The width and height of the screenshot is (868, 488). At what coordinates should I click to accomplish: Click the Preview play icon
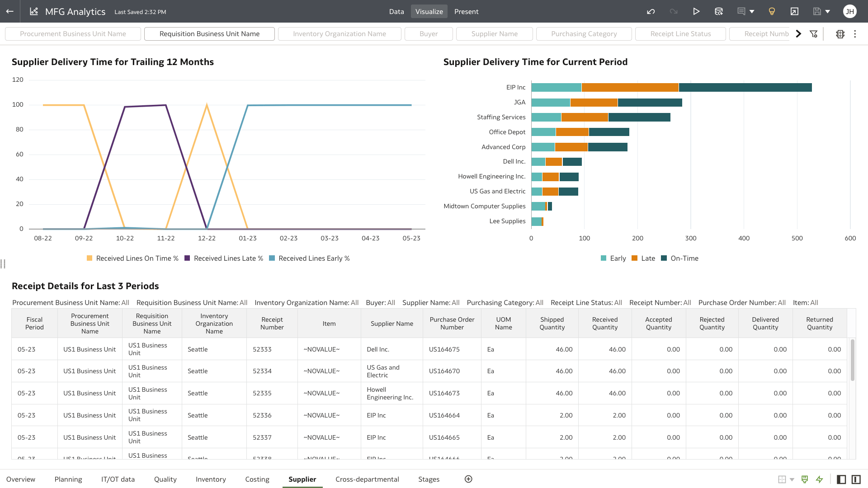[x=696, y=11]
